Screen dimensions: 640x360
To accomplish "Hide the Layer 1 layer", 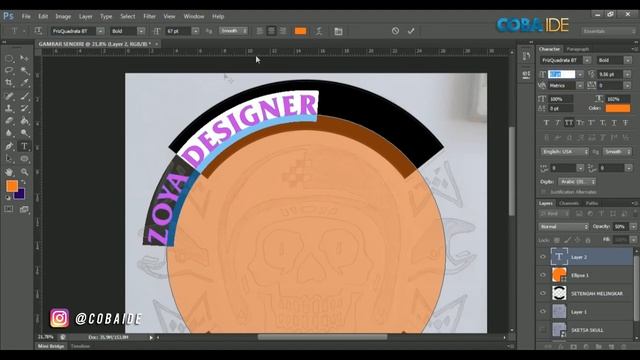I will point(543,312).
